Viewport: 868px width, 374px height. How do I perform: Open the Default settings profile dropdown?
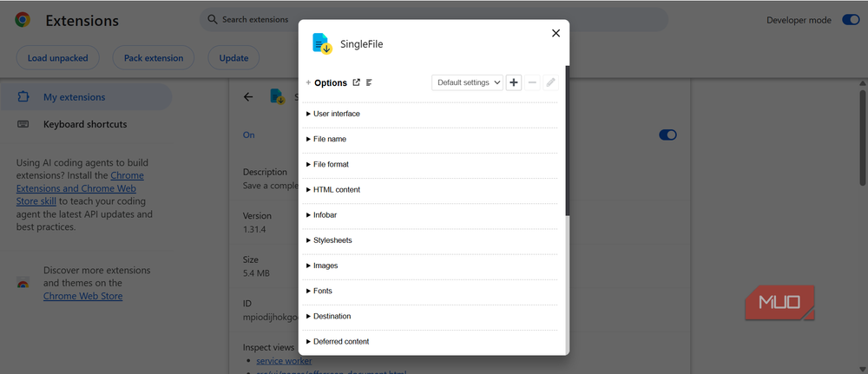coord(467,82)
